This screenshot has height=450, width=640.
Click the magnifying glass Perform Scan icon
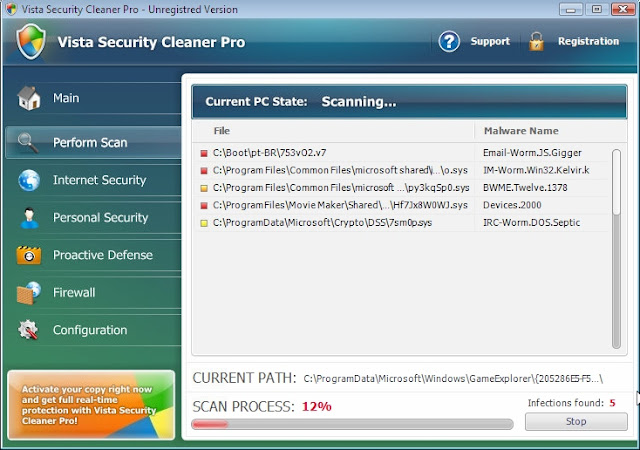click(x=28, y=143)
